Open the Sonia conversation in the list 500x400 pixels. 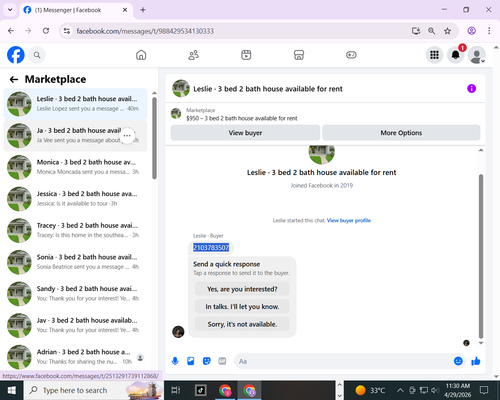point(75,262)
